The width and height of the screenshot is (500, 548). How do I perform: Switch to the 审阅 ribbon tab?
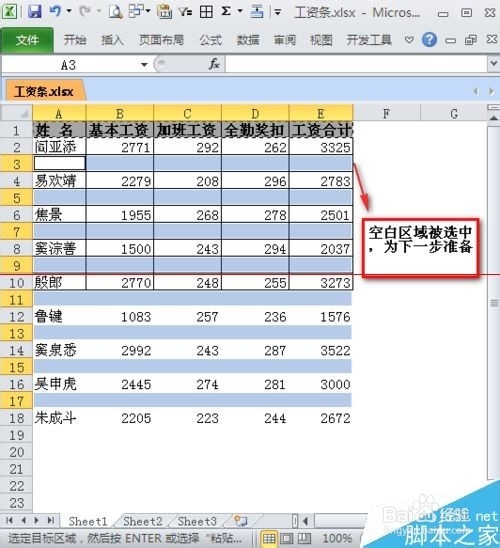pos(285,40)
